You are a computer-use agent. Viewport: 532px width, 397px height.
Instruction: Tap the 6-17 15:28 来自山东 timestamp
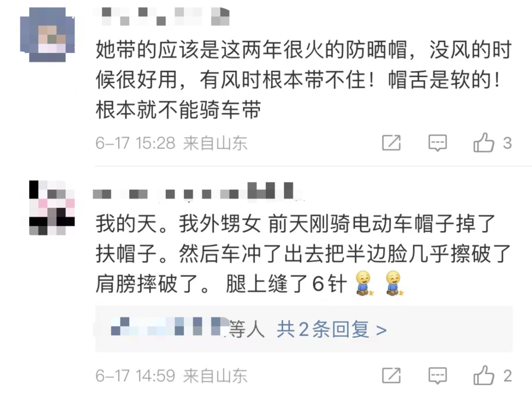(171, 143)
